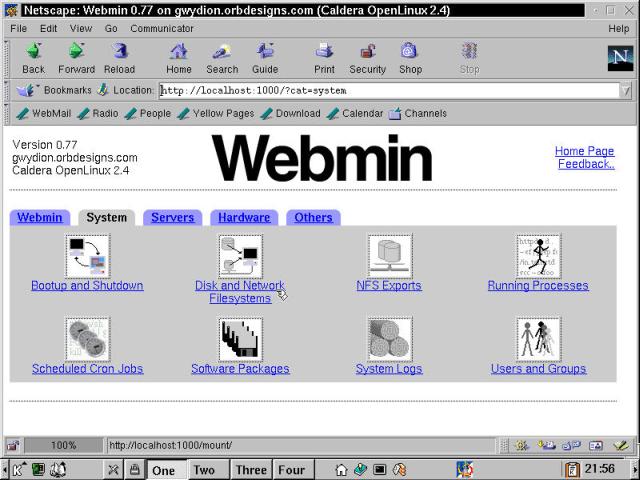
Task: Click the Disk and Network Filesystems icon
Action: tap(240, 256)
